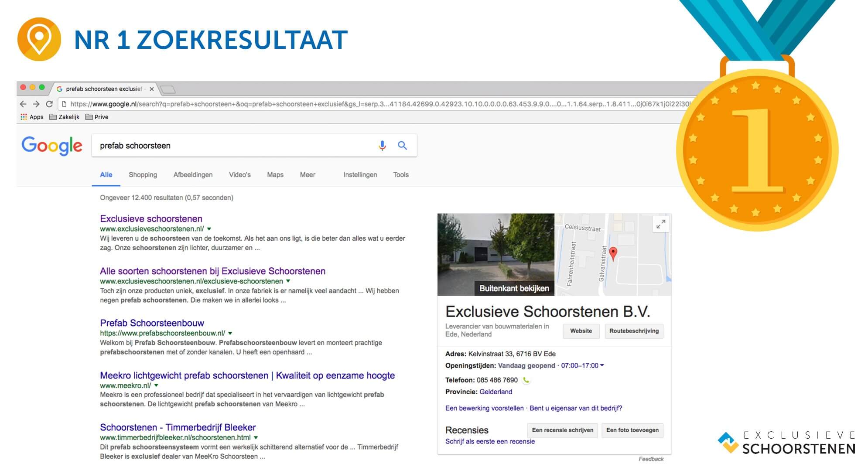Open Instellingen search settings
Viewport: 868px width, 467px height.
coord(360,175)
